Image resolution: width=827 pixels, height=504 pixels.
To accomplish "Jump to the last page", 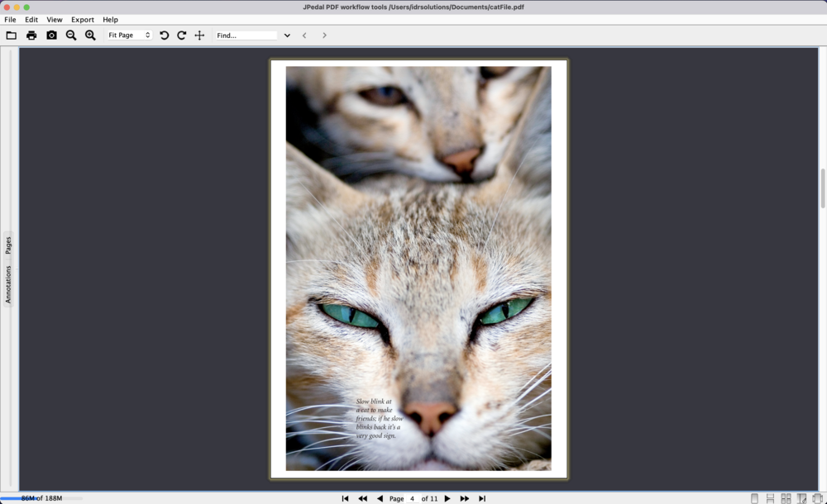I will tap(482, 498).
